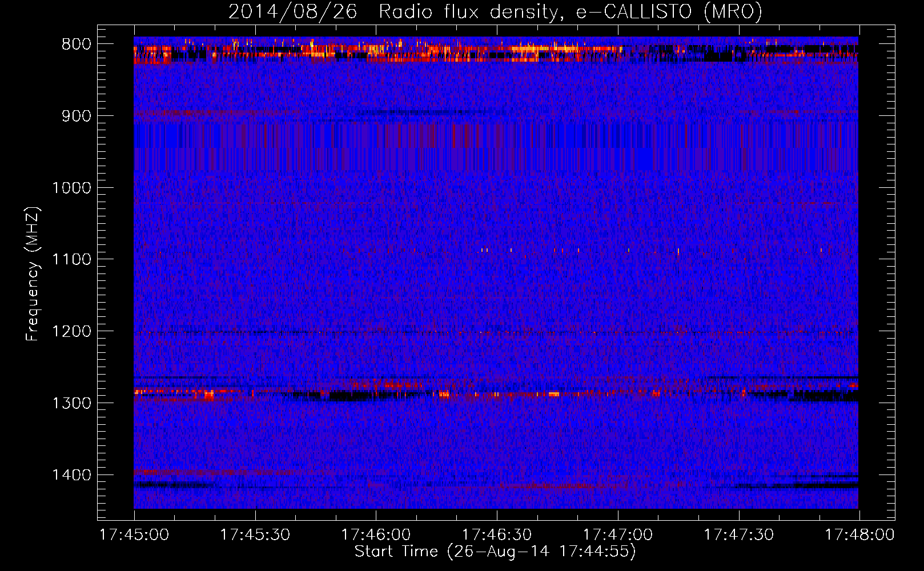Click the 17:45:00 time tick label

134,535
